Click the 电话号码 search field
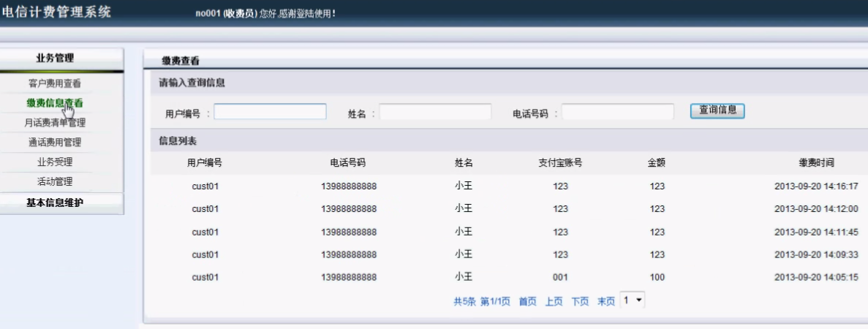This screenshot has width=868, height=329. click(x=618, y=112)
